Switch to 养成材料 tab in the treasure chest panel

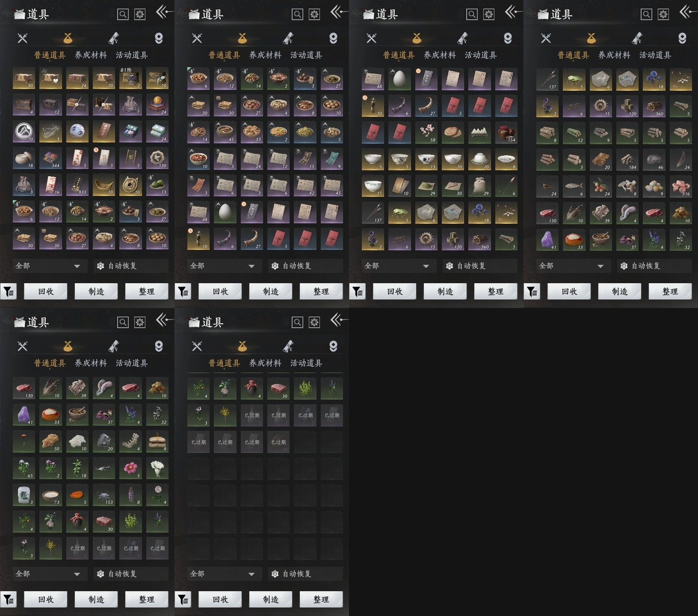pos(91,55)
